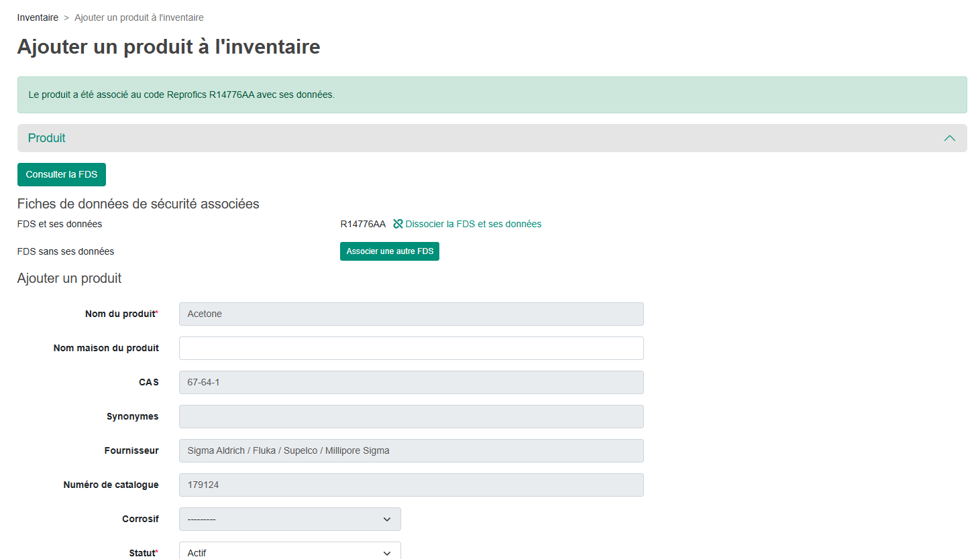Click 'Fiches de données de sécurité associées' heading
980x559 pixels.
(138, 204)
